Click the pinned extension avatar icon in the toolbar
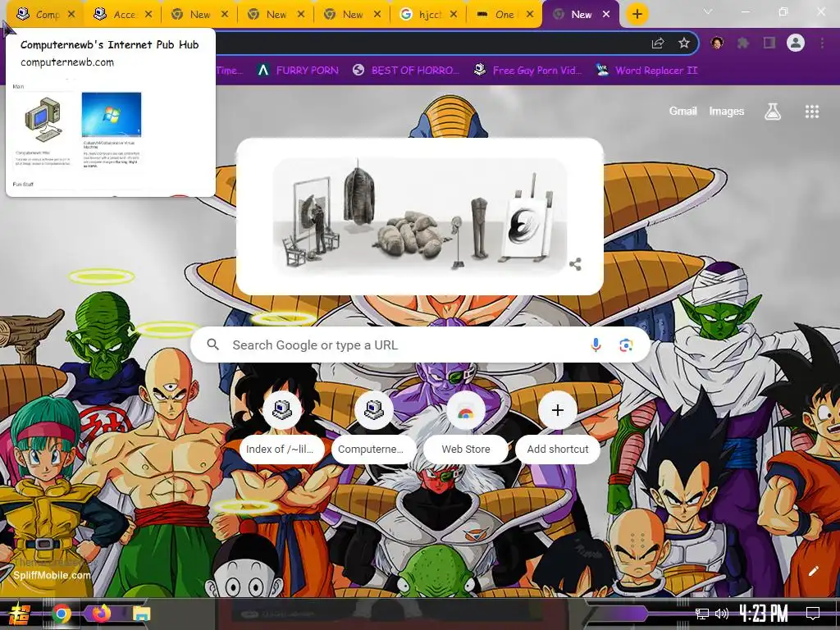The image size is (840, 630). pos(717,43)
